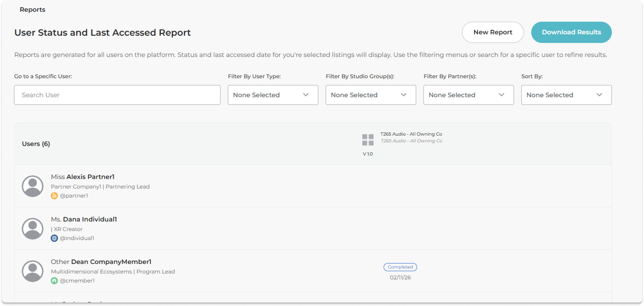Click the T265 Audio listing grid icon
This screenshot has width=644, height=306.
point(368,140)
